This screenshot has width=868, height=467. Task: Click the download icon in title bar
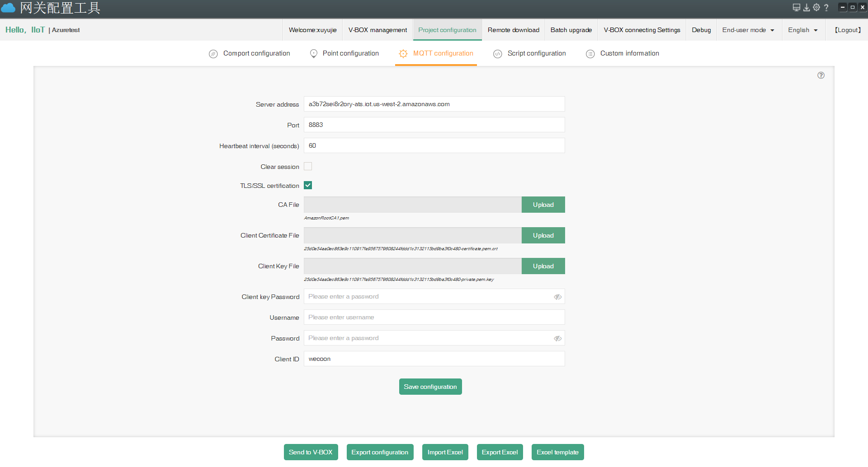point(806,7)
